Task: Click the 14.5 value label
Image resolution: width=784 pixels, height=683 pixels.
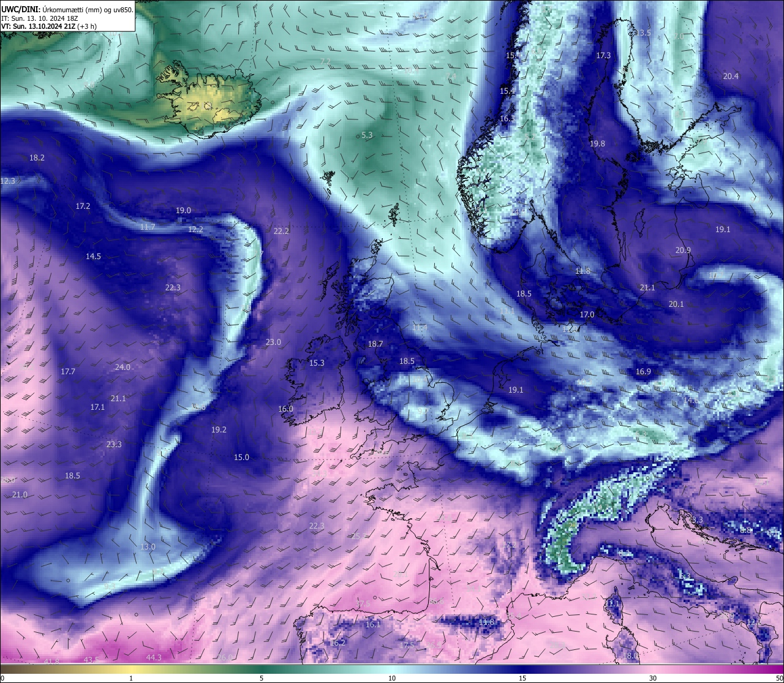Action: 93,257
